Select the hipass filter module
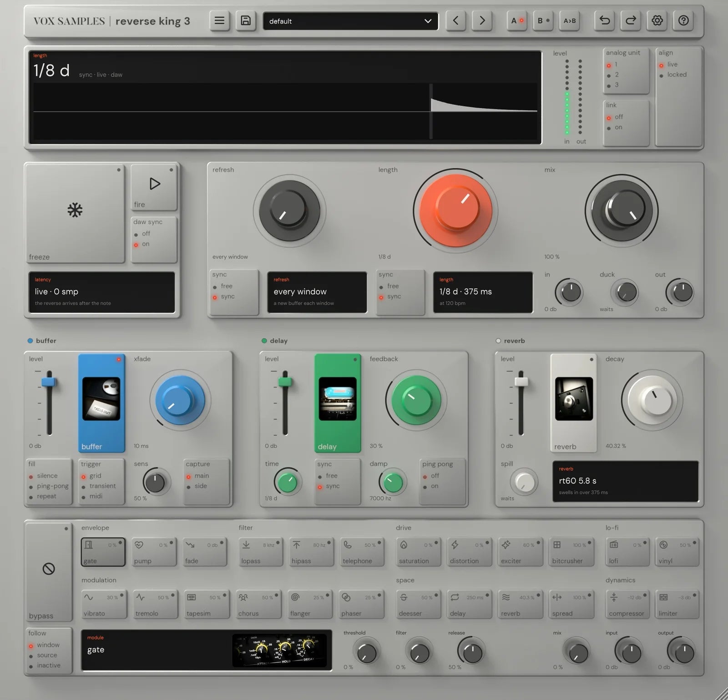Screen dimensions: 728x700 click(311, 552)
